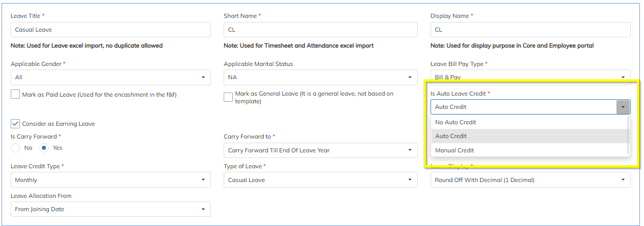Open the Applicable Gender dropdown
This screenshot has height=226, width=644.
click(110, 77)
